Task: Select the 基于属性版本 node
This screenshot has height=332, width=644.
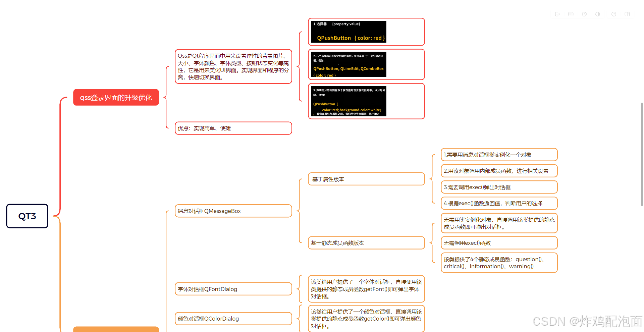Action: coord(366,179)
